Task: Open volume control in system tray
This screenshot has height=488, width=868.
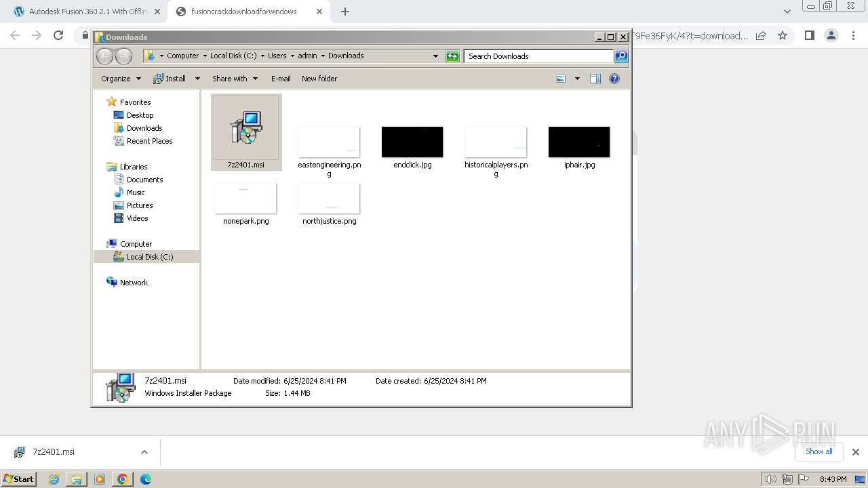Action: click(x=770, y=479)
